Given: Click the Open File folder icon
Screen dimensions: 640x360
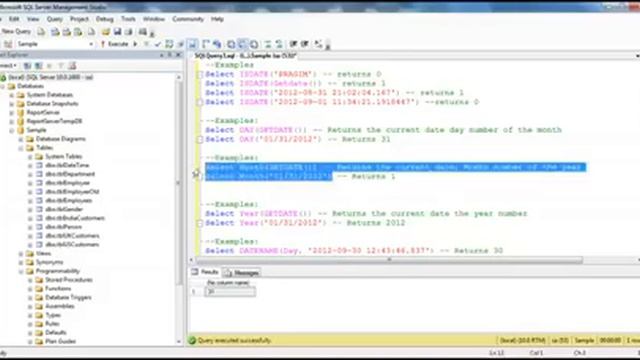Looking at the screenshot, I should coord(106,31).
